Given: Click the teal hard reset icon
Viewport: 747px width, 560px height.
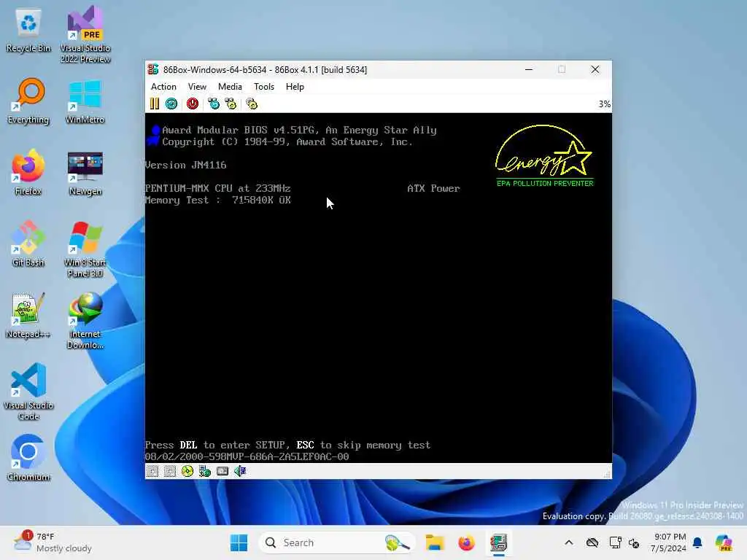Looking at the screenshot, I should tap(171, 104).
